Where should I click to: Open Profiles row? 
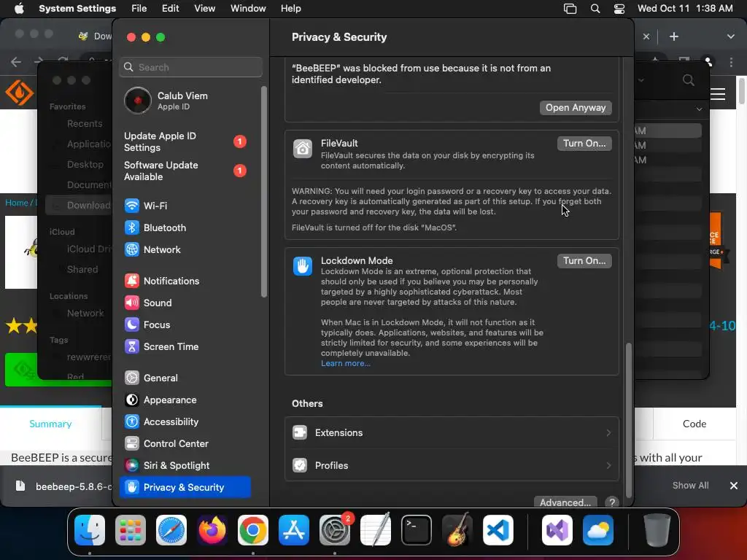pos(452,465)
